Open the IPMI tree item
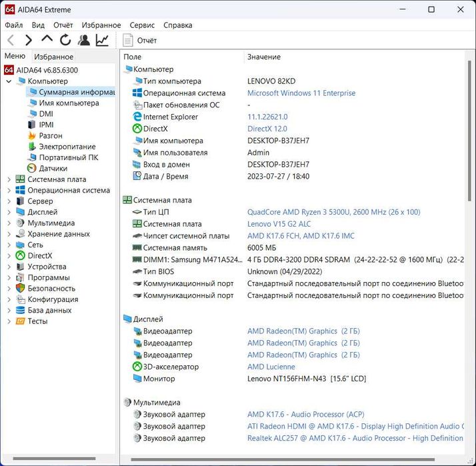This screenshot has height=466, width=476. click(46, 125)
